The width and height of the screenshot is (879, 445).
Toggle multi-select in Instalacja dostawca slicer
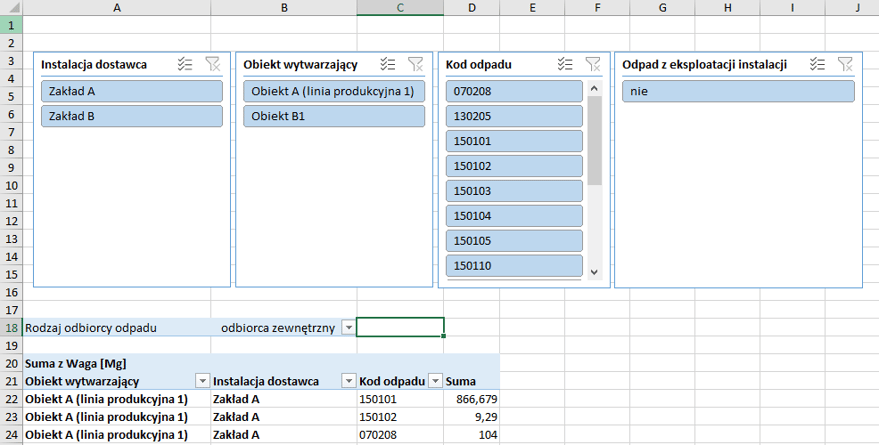coord(184,64)
